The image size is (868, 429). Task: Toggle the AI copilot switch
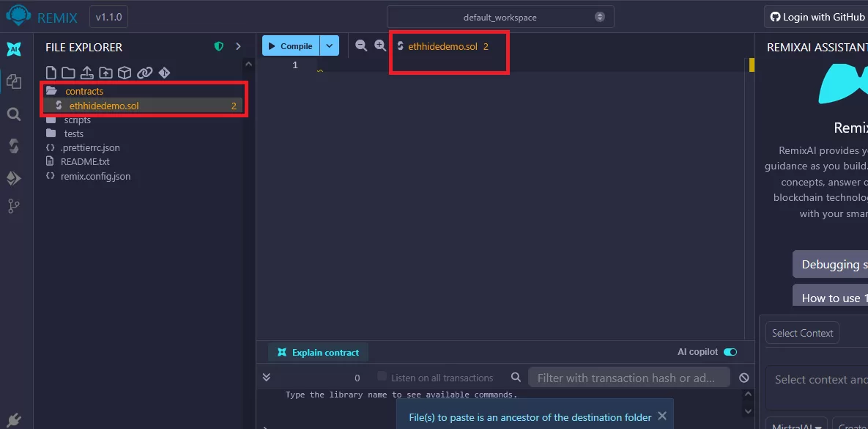pos(730,352)
